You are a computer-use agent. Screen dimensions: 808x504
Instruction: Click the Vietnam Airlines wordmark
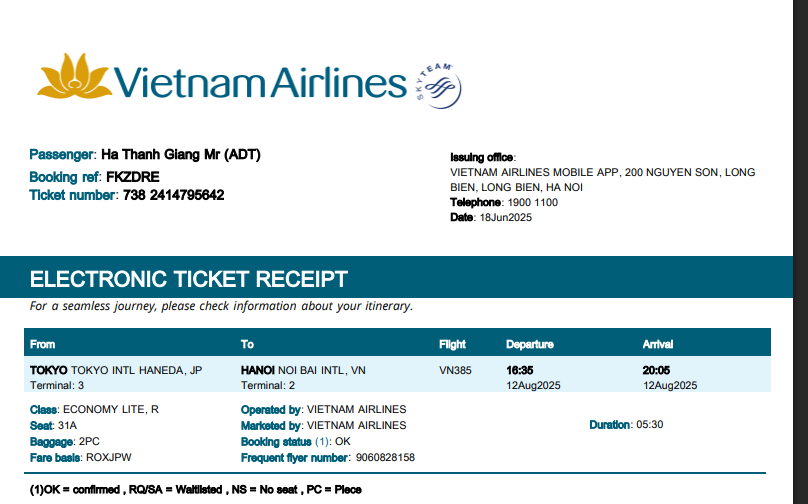pos(259,82)
